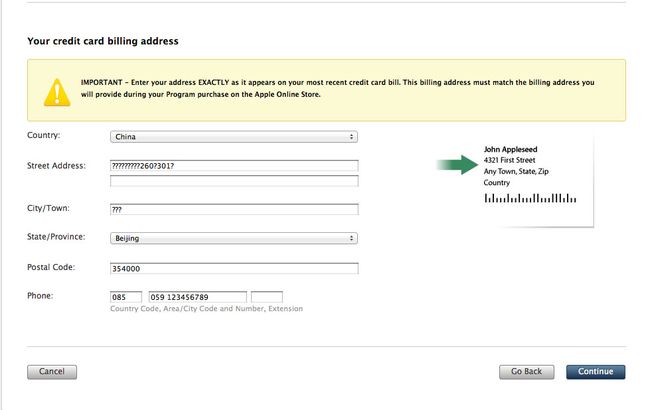Screen dimensions: 650x410
Task: Click the 'Country' line on sample address card
Action: click(x=497, y=182)
